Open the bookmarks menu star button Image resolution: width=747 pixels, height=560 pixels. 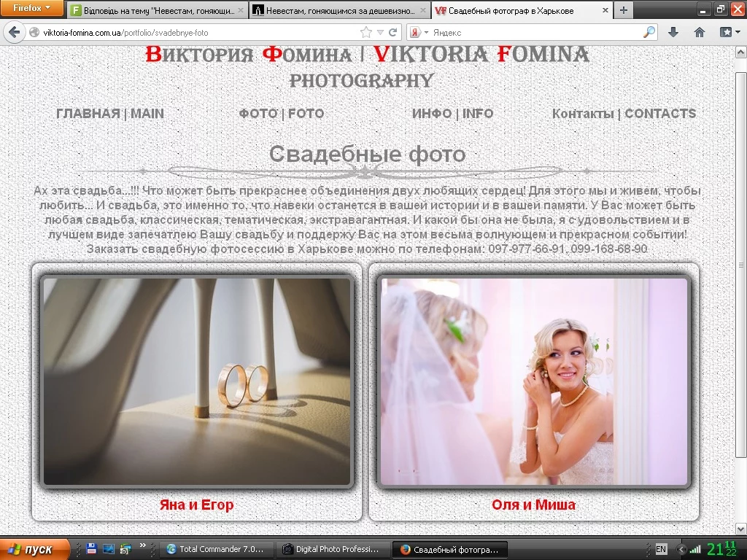[x=729, y=32]
